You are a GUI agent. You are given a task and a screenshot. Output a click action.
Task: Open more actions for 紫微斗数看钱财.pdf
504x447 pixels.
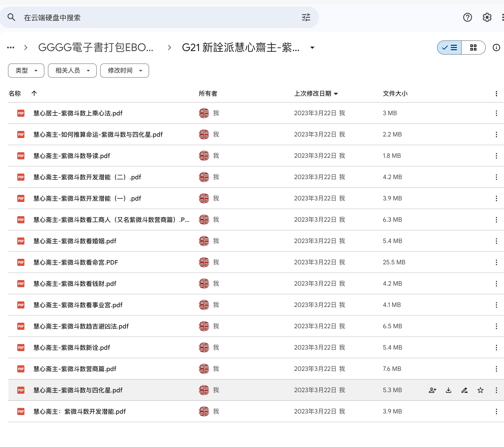(x=496, y=283)
